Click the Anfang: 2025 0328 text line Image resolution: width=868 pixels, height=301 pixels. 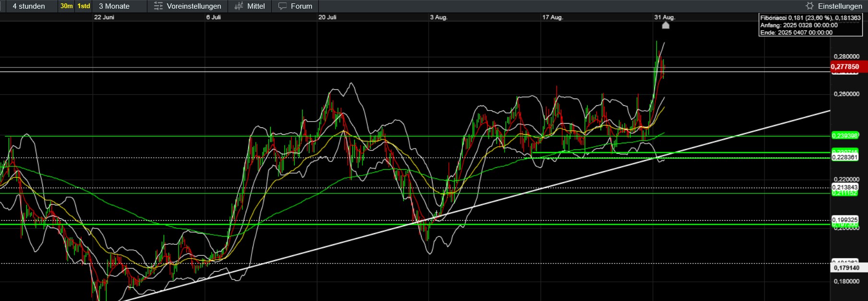pos(799,25)
